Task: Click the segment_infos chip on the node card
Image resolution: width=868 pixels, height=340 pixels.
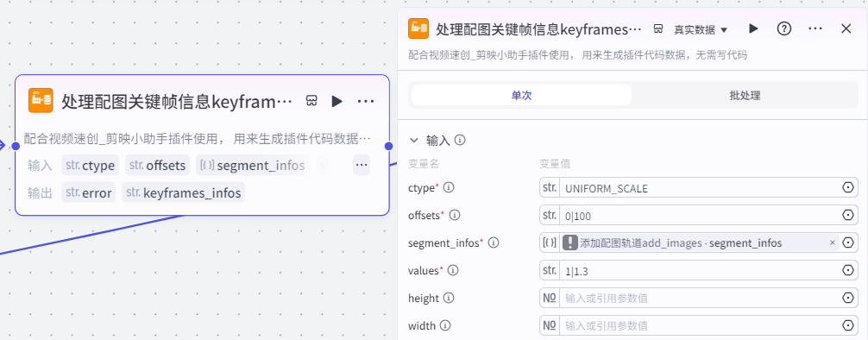Action: point(253,165)
